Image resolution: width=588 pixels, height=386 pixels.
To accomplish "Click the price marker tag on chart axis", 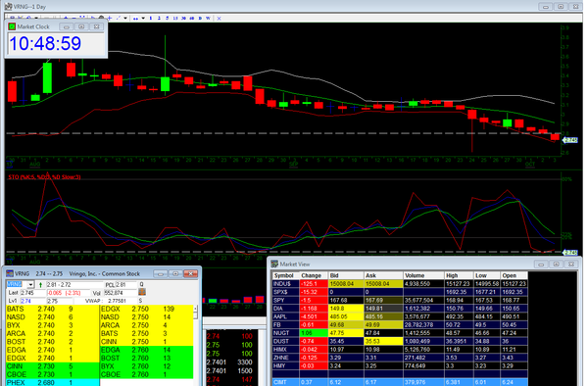I will [x=570, y=140].
